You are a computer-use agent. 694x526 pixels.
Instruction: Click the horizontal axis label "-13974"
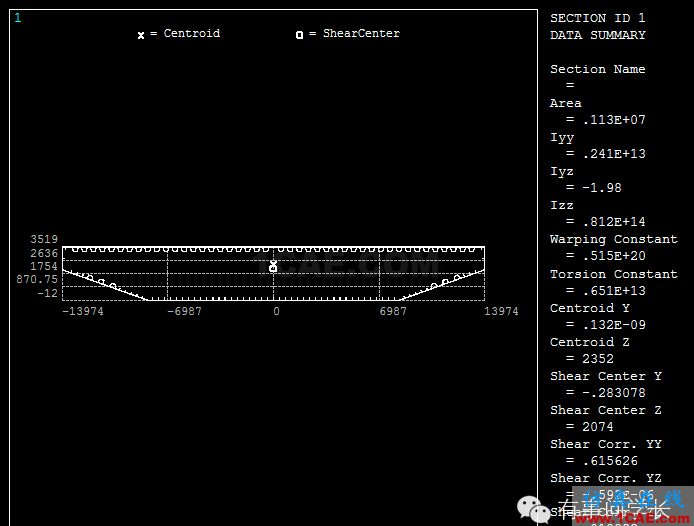point(83,311)
